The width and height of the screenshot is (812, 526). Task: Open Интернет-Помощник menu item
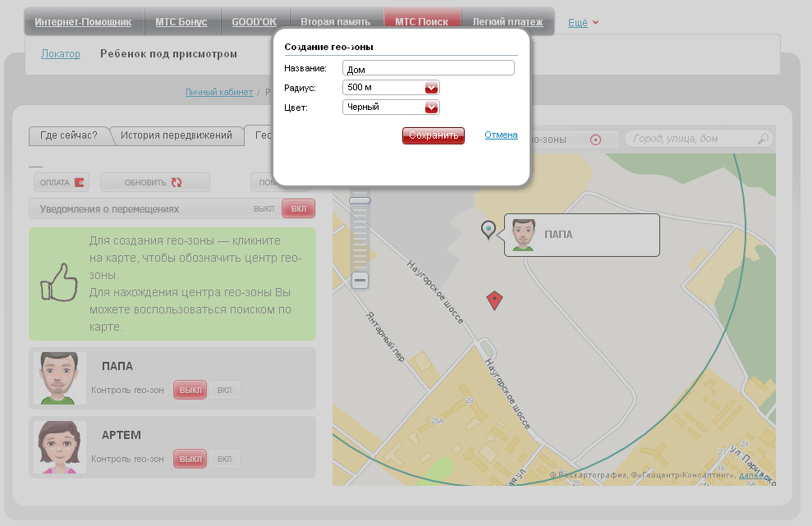(x=83, y=22)
